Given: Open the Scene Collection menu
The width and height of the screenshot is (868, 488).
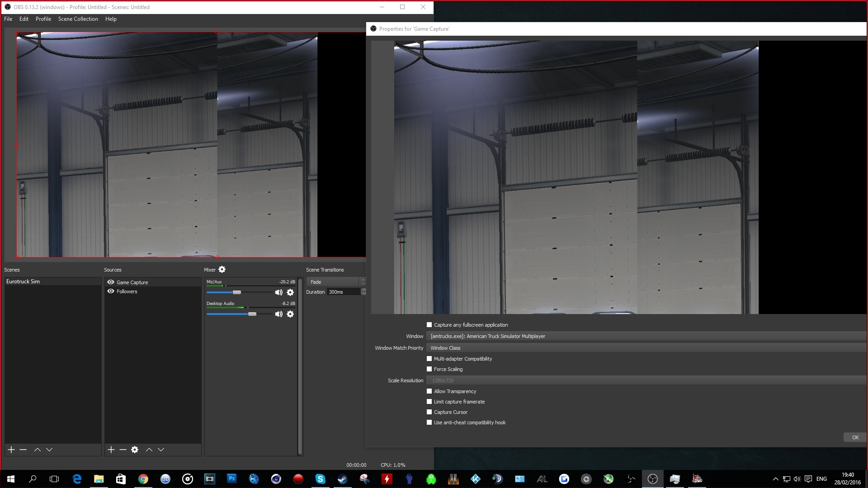Looking at the screenshot, I should 78,19.
